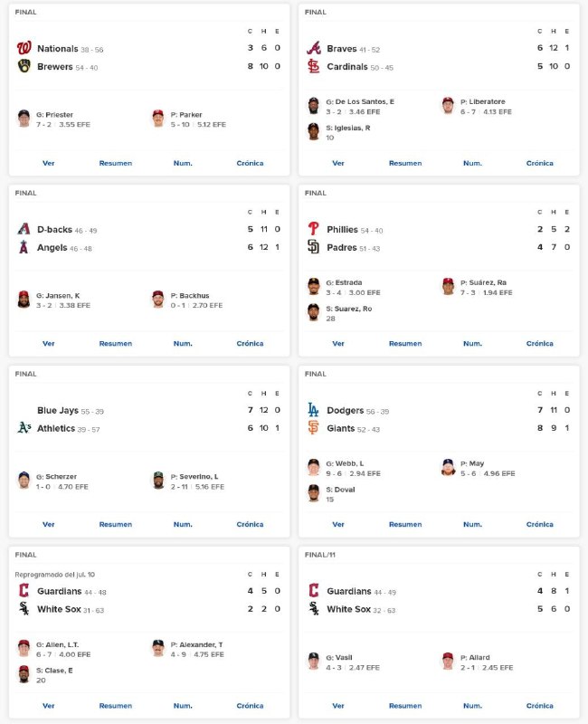Select the Giants SF logo
Screen dimensions: 588x724
pos(313,428)
